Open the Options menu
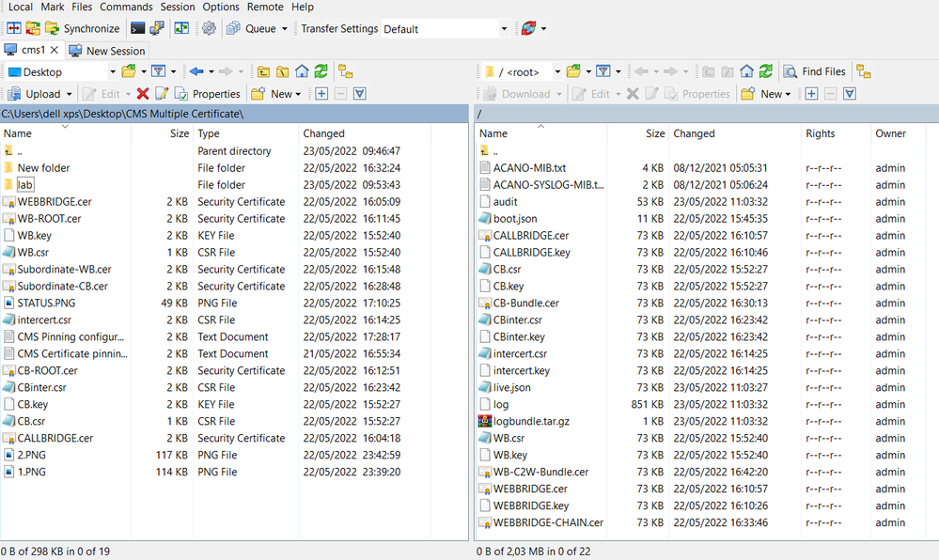The width and height of the screenshot is (939, 560). (x=220, y=8)
